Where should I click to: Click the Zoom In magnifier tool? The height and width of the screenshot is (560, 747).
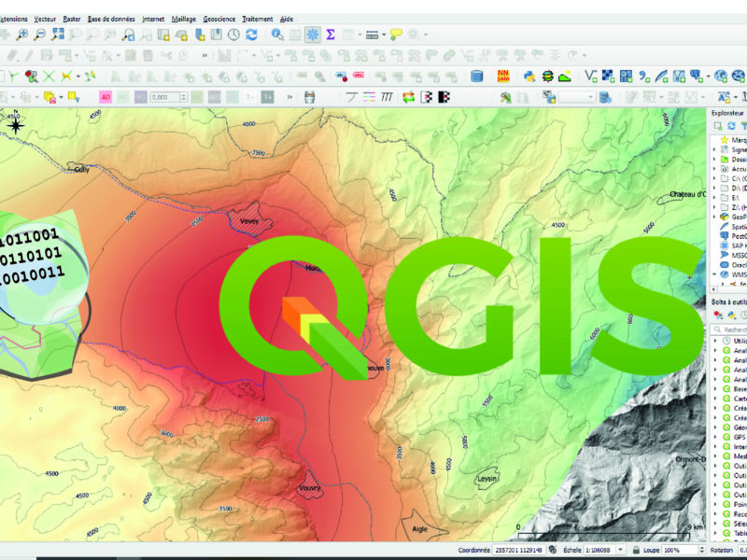tap(21, 35)
